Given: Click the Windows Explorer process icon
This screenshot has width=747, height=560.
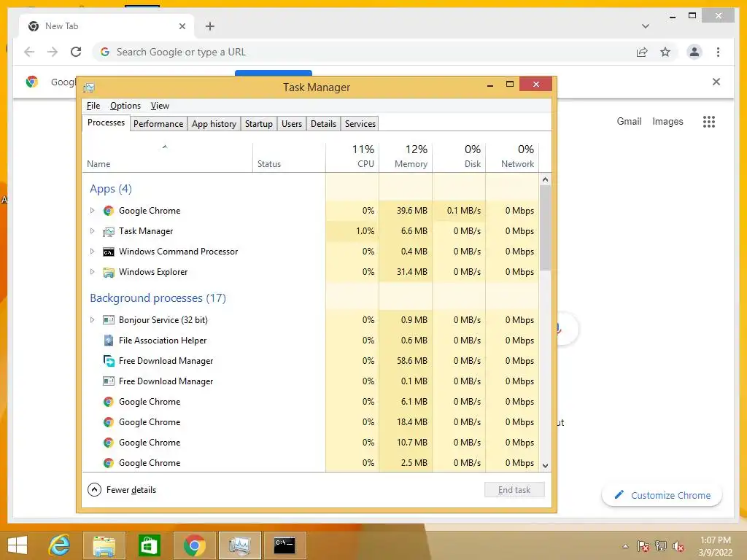Looking at the screenshot, I should [109, 273].
